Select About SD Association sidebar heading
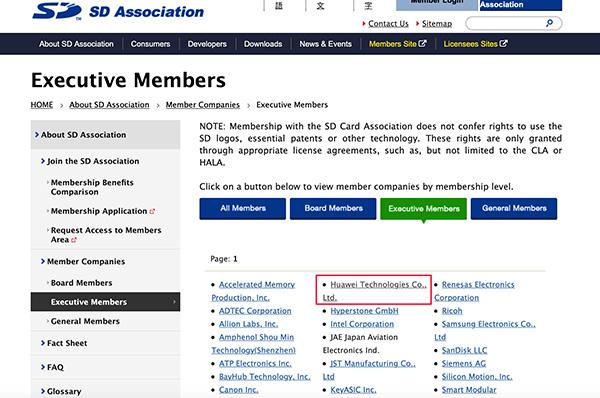This screenshot has height=398, width=600. coord(105,135)
